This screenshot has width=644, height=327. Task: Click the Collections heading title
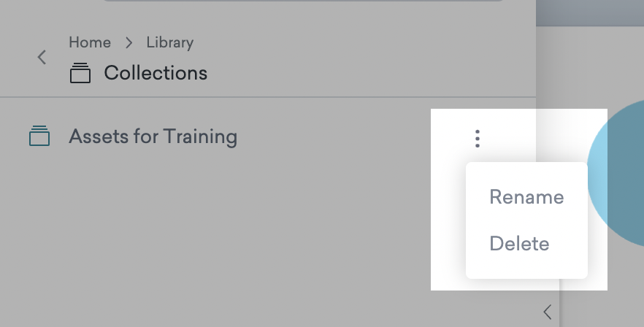click(x=156, y=73)
